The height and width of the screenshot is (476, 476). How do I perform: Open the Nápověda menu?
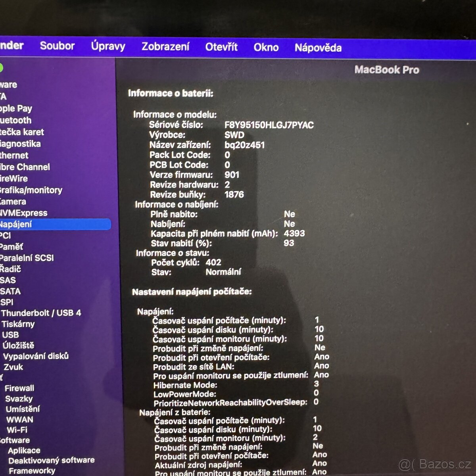(x=318, y=48)
